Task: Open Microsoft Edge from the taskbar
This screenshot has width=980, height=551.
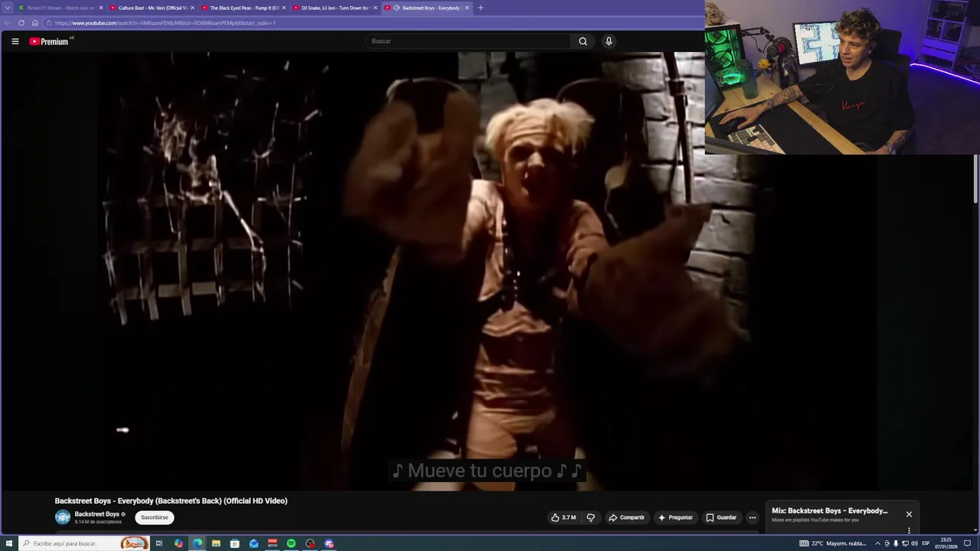Action: click(x=198, y=543)
